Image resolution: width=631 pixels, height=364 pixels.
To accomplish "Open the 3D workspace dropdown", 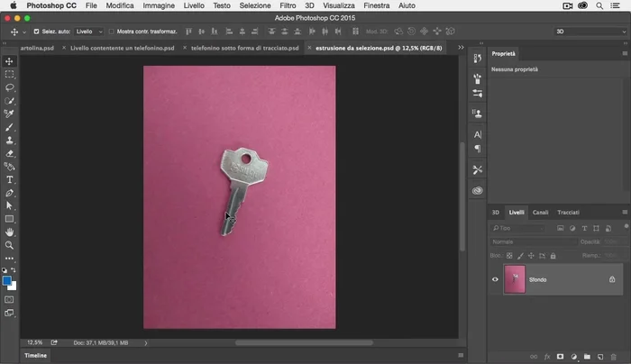I will 584,32.
